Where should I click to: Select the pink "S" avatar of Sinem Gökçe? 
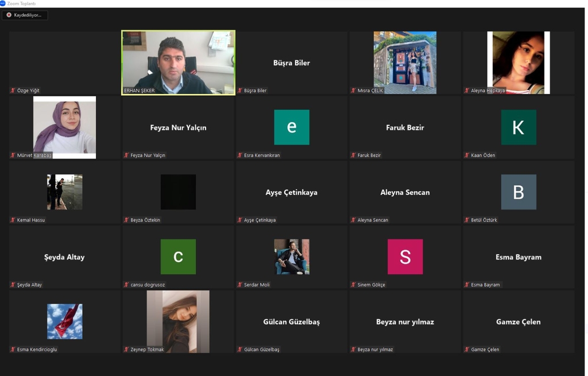(x=405, y=257)
